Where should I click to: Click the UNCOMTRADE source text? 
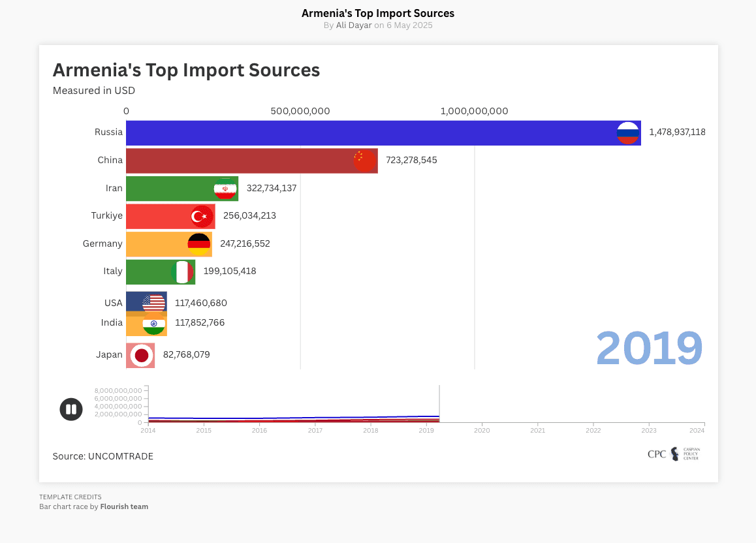102,456
